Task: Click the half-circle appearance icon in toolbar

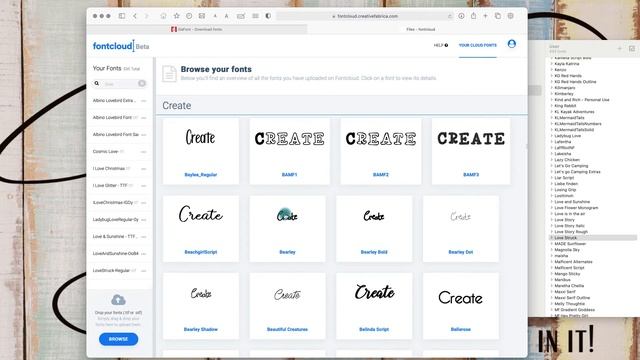Action: (x=268, y=16)
